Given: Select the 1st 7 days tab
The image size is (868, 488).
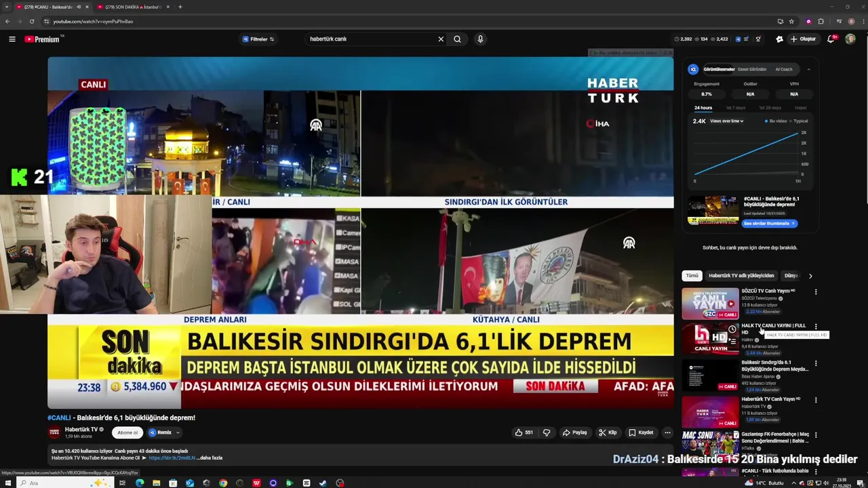Looking at the screenshot, I should (x=735, y=108).
